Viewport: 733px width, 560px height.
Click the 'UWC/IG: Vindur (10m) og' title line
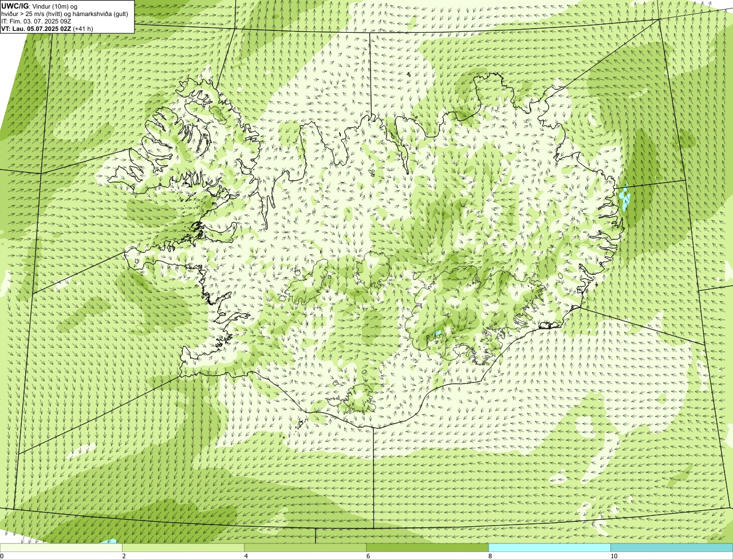(x=40, y=6)
